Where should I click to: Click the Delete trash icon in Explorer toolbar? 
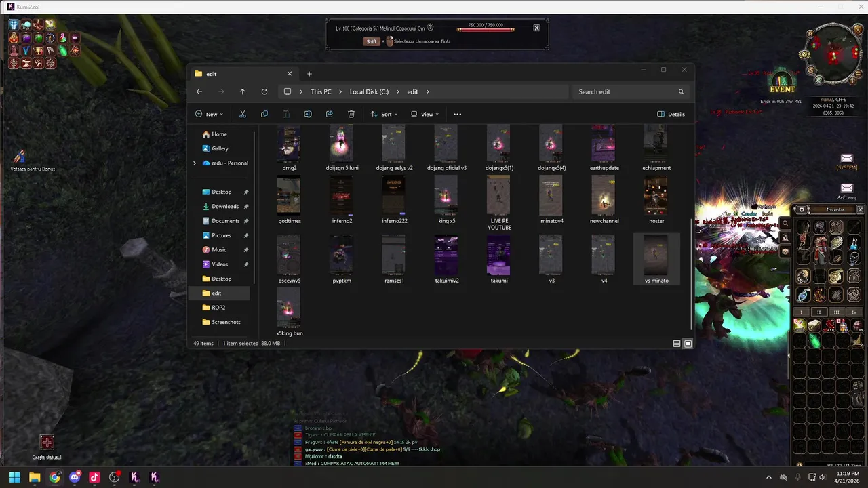(351, 114)
